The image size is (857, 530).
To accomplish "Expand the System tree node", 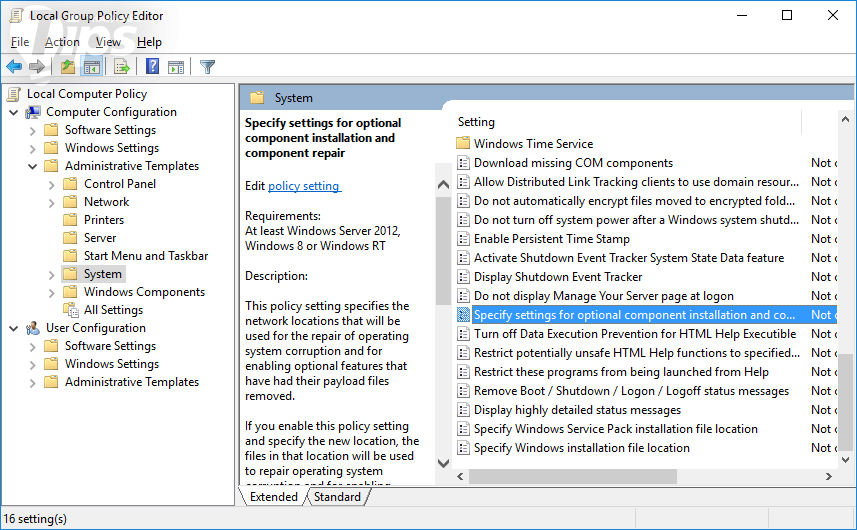I will [x=51, y=274].
